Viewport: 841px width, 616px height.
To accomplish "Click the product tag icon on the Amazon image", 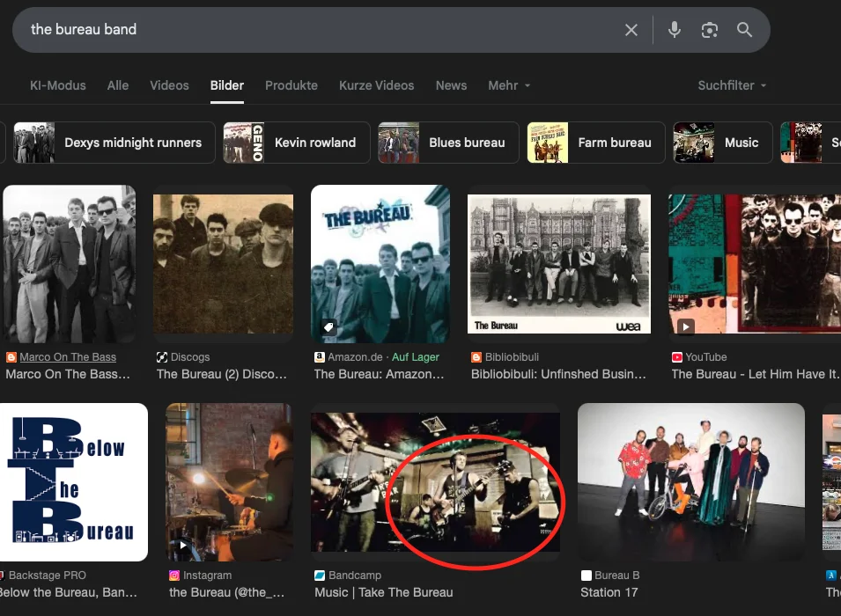I will [x=328, y=327].
